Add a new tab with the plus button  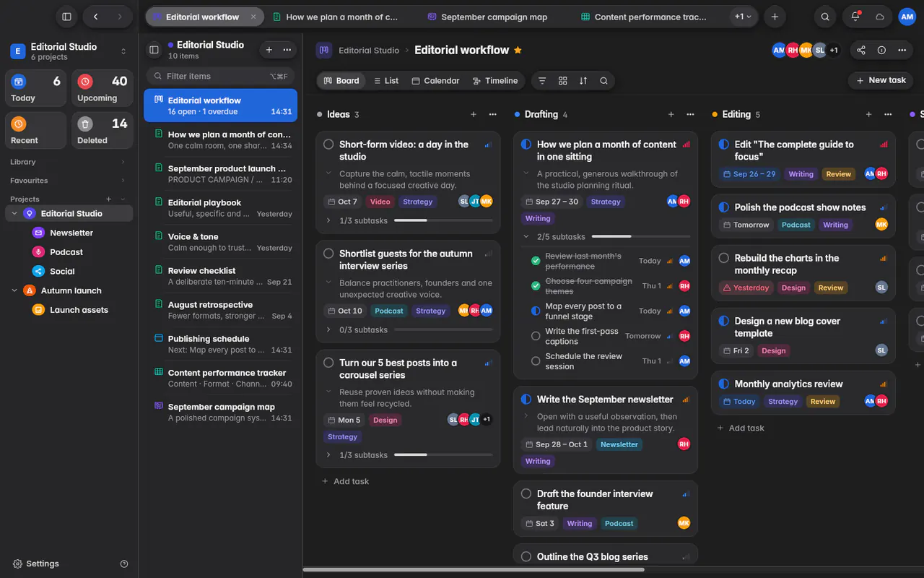[x=775, y=17]
